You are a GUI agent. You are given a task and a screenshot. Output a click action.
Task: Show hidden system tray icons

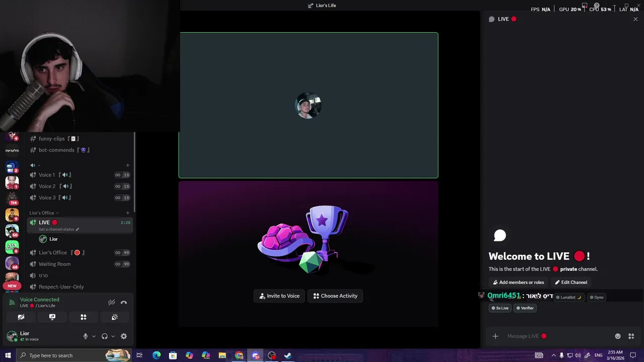[553, 355]
